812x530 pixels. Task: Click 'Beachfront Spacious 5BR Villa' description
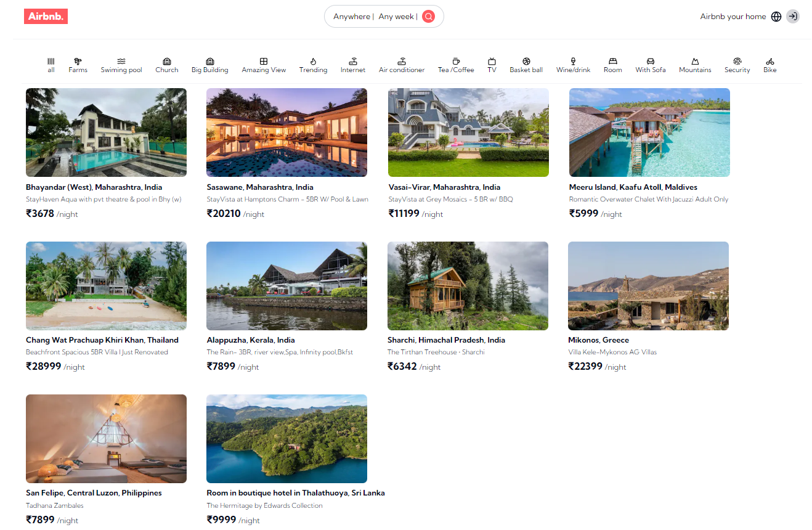(97, 353)
